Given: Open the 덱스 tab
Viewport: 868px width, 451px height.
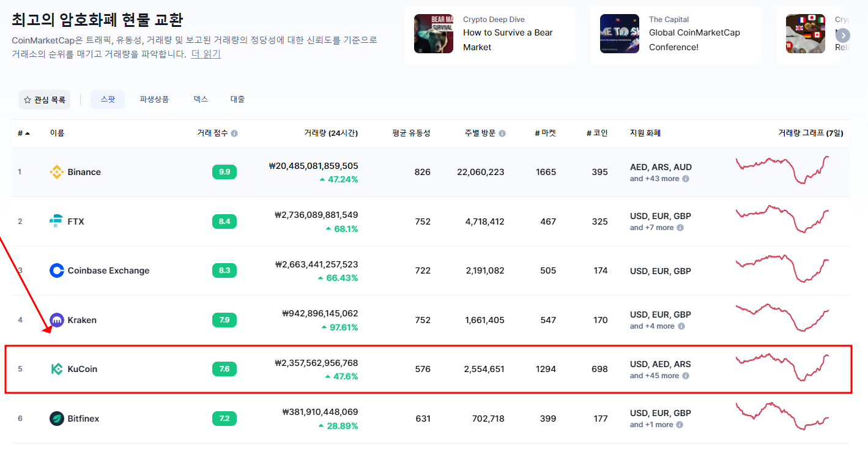Looking at the screenshot, I should (x=200, y=99).
